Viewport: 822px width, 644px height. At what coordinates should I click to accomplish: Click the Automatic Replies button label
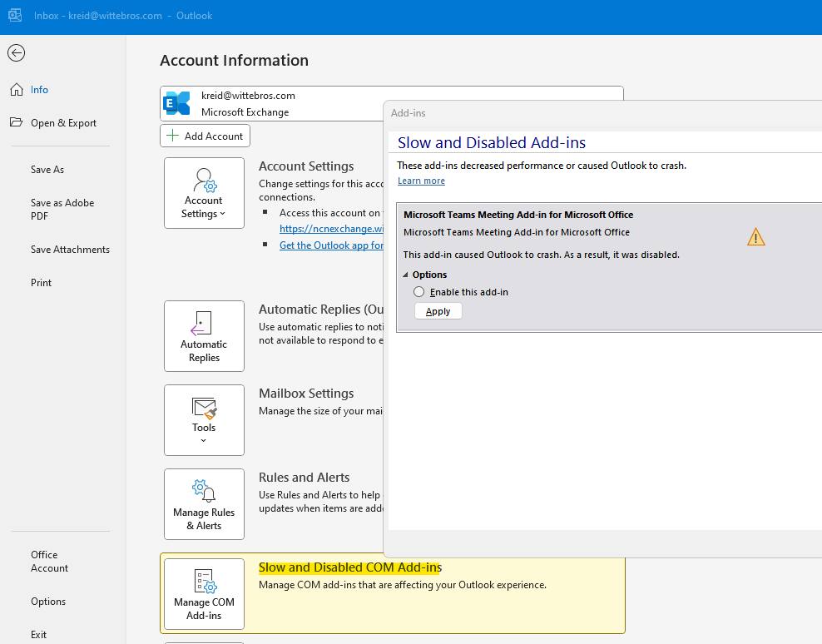tap(204, 351)
